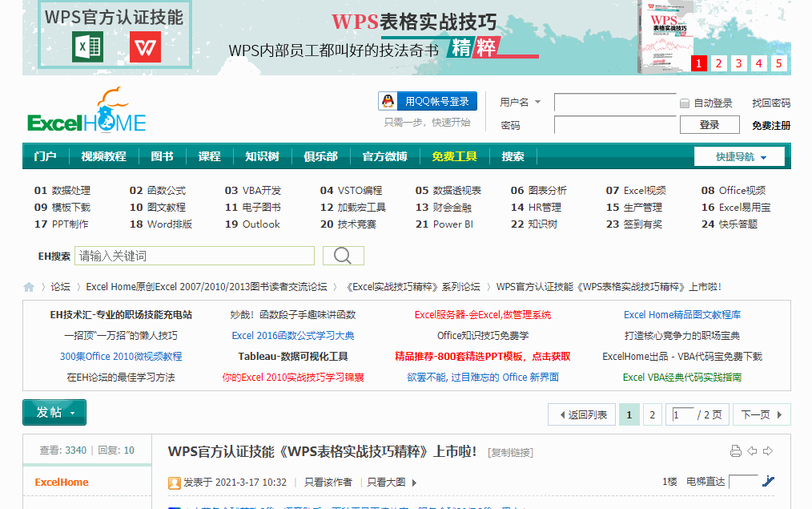
Task: Click the right arrow next thread icon
Action: (768, 451)
